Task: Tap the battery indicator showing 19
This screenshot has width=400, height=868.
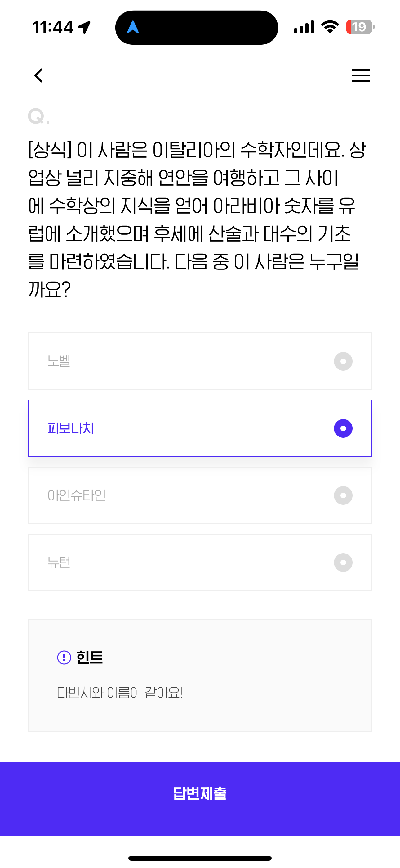Action: (360, 27)
